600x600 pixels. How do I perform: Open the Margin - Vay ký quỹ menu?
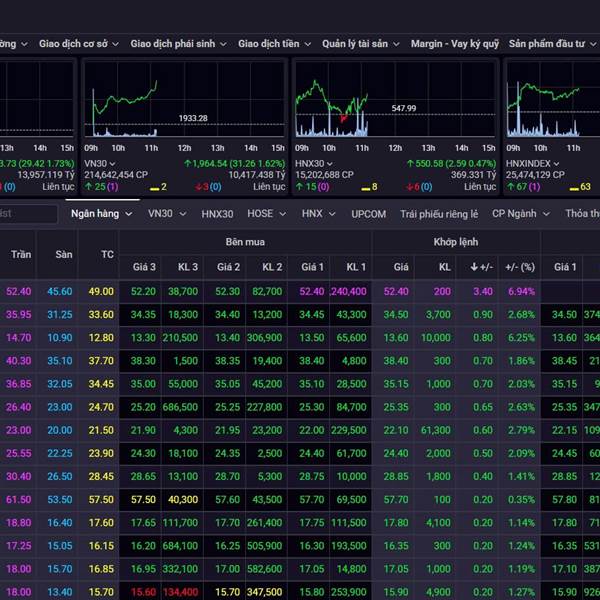454,44
